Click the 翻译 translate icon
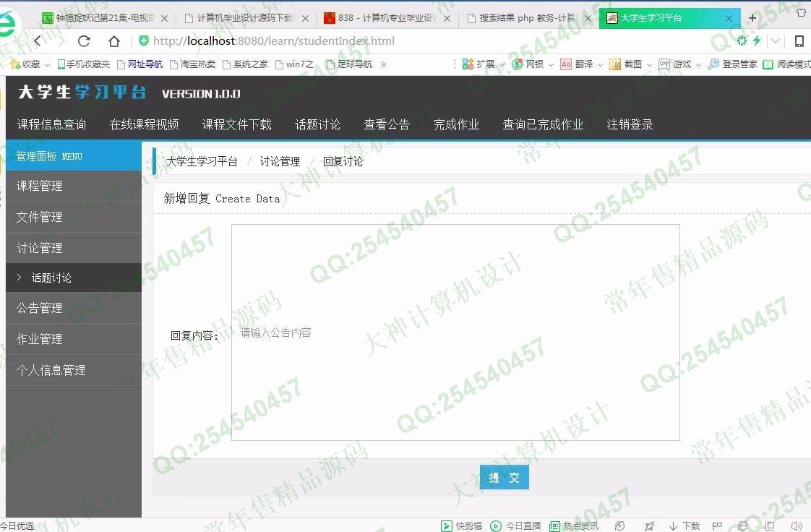 pos(566,64)
